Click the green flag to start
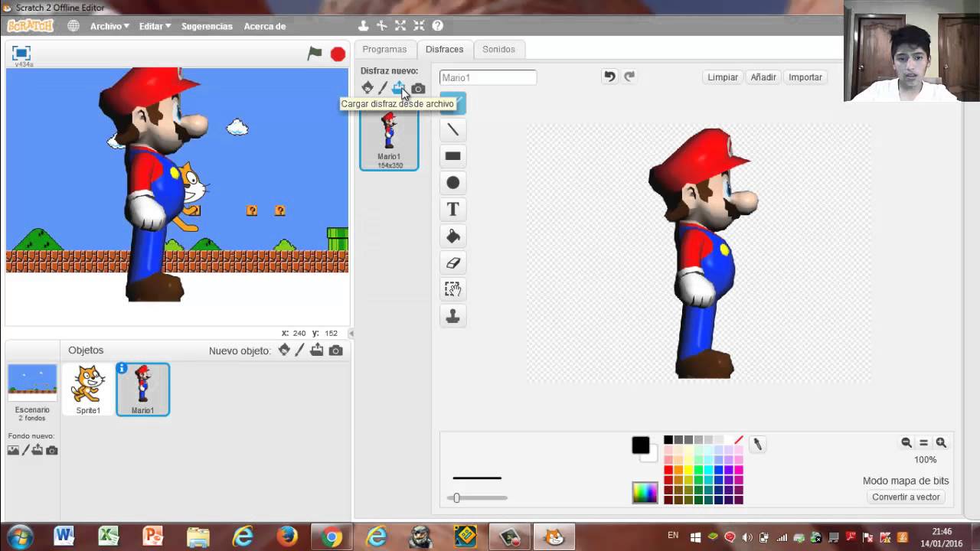This screenshot has height=551, width=980. tap(315, 54)
